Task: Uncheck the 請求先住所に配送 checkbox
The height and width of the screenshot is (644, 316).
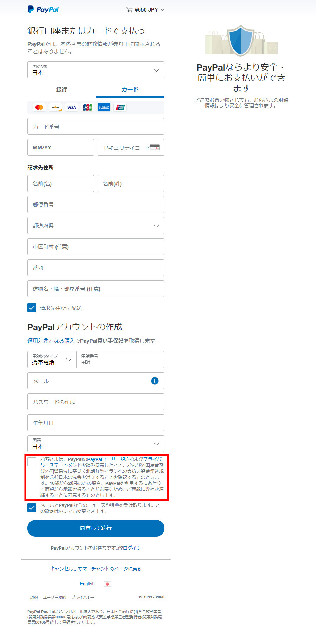Action: coord(32,308)
